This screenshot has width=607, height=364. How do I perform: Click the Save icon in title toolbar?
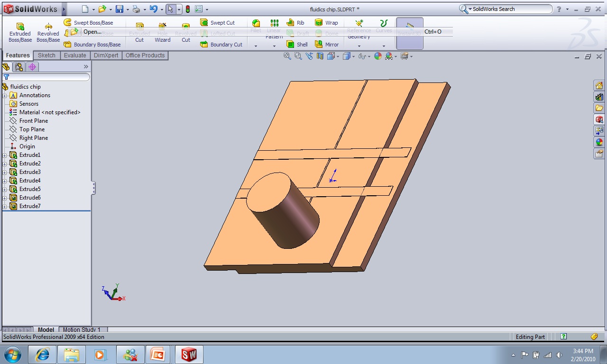[x=120, y=9]
